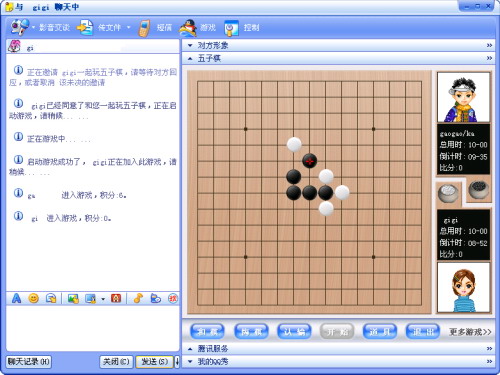500x375 pixels.
Task: Open send options arrow beside 发送
Action: (177, 362)
